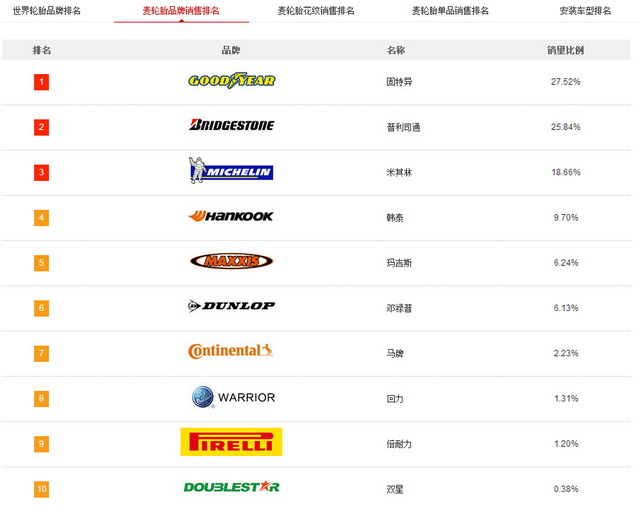640x507 pixels.
Task: Click the 品牌 column header
Action: [x=231, y=50]
